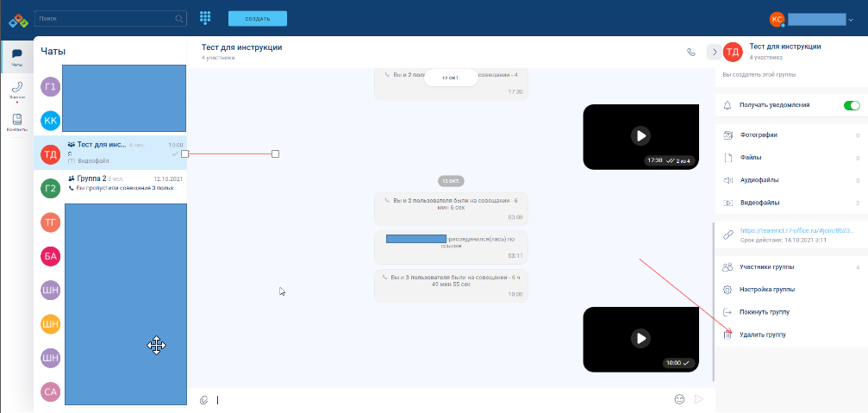
Task: Click the invite link chain icon
Action: [x=727, y=235]
